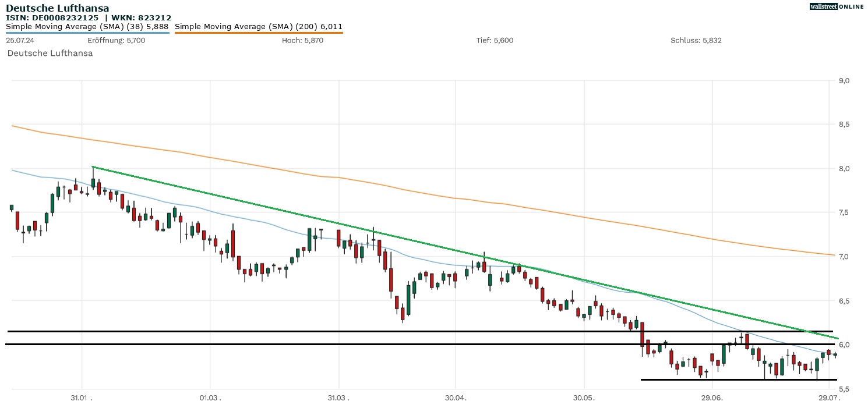This screenshot has width=868, height=401.
Task: Click the Schluss: 5,832 value
Action: pyautogui.click(x=696, y=40)
